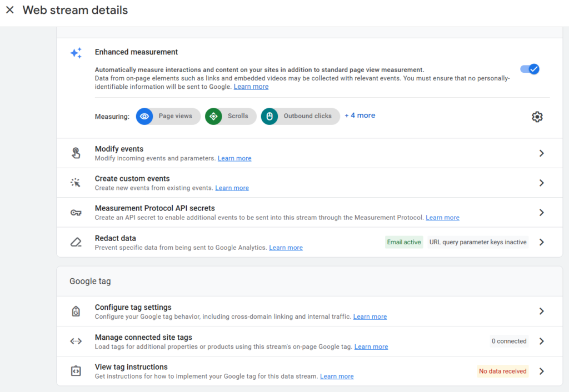The height and width of the screenshot is (392, 569).
Task: Click the Enhanced measurement sparkle icon
Action: (x=76, y=53)
